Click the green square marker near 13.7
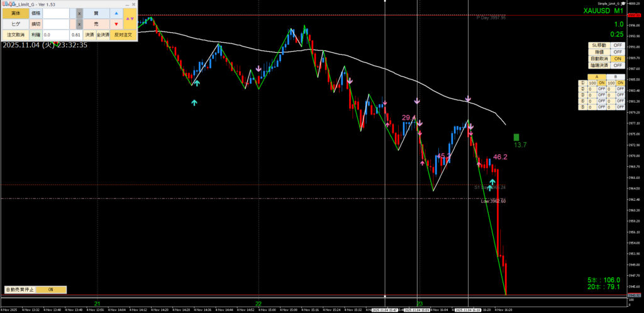 coord(516,137)
